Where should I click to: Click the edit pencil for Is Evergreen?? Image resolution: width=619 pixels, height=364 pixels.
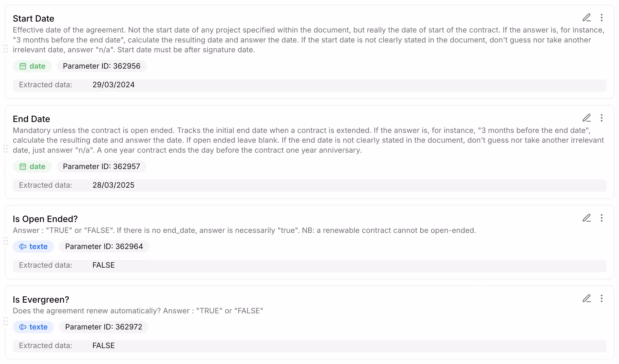[x=587, y=299]
